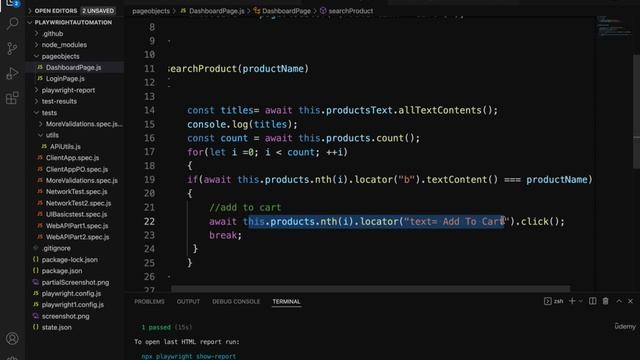Viewport: 640px width, 360px height.
Task: Click 'console.log(titles);' on line 15
Action: pos(242,124)
